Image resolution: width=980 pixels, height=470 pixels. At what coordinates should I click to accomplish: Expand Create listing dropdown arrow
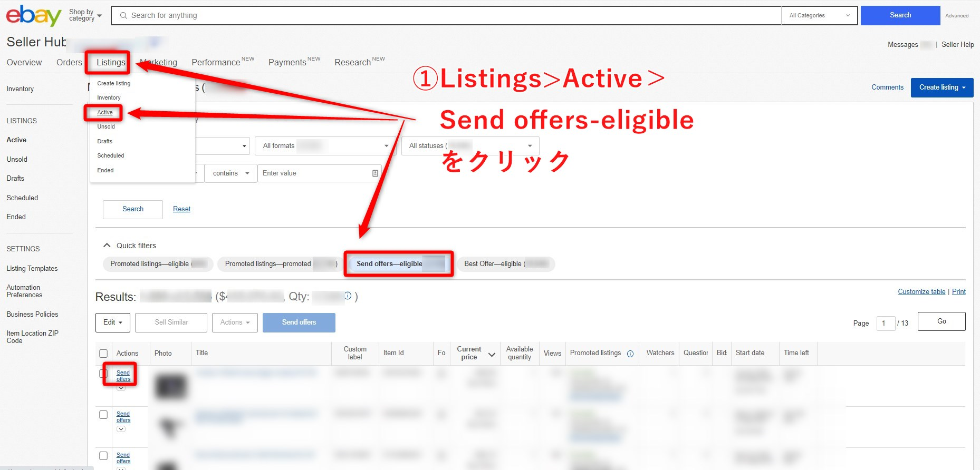[x=964, y=87]
